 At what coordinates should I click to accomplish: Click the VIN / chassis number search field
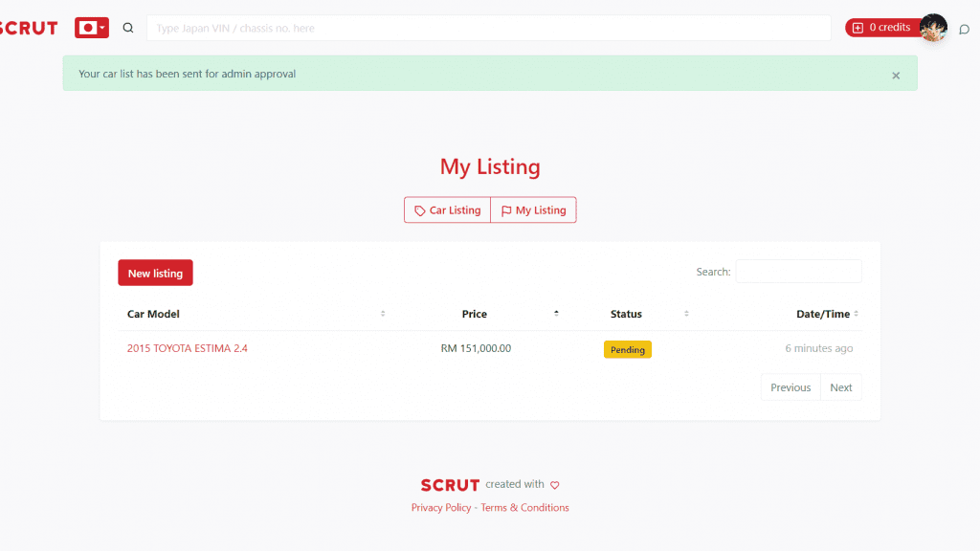489,28
